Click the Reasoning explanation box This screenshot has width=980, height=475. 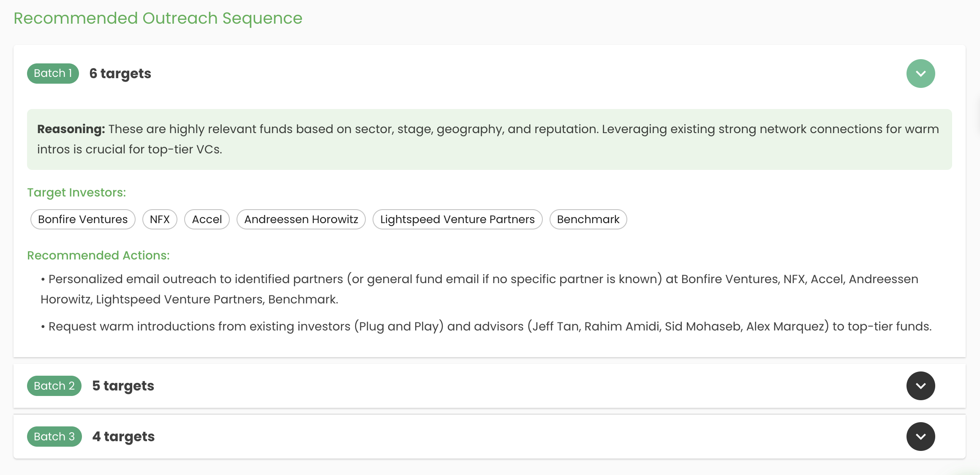click(489, 139)
